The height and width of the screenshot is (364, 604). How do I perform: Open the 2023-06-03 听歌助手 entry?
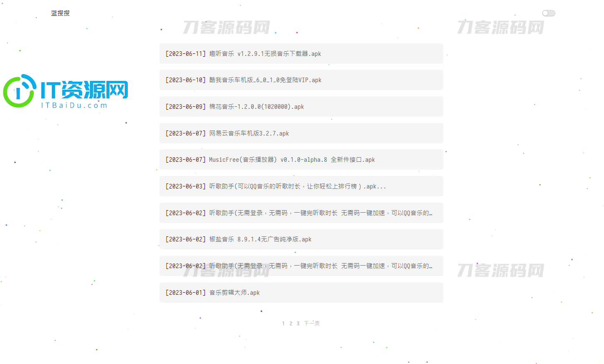pos(301,186)
